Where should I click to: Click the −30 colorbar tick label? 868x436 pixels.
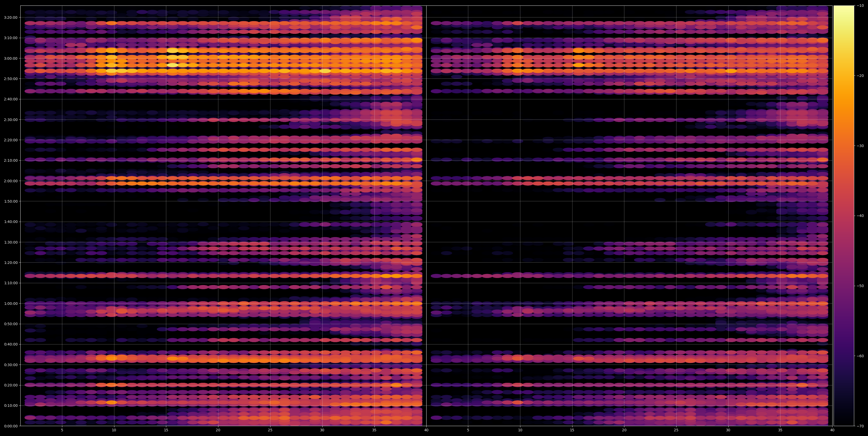point(860,146)
